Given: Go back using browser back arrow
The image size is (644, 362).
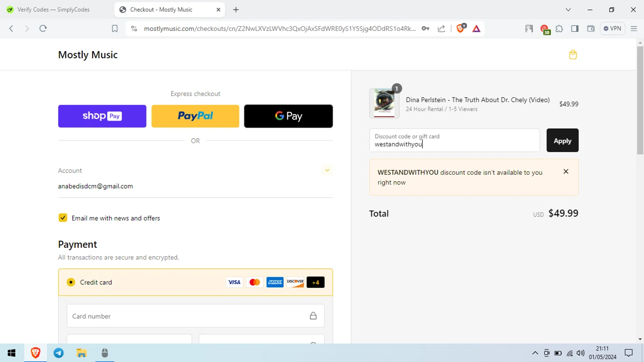Looking at the screenshot, I should 11,28.
